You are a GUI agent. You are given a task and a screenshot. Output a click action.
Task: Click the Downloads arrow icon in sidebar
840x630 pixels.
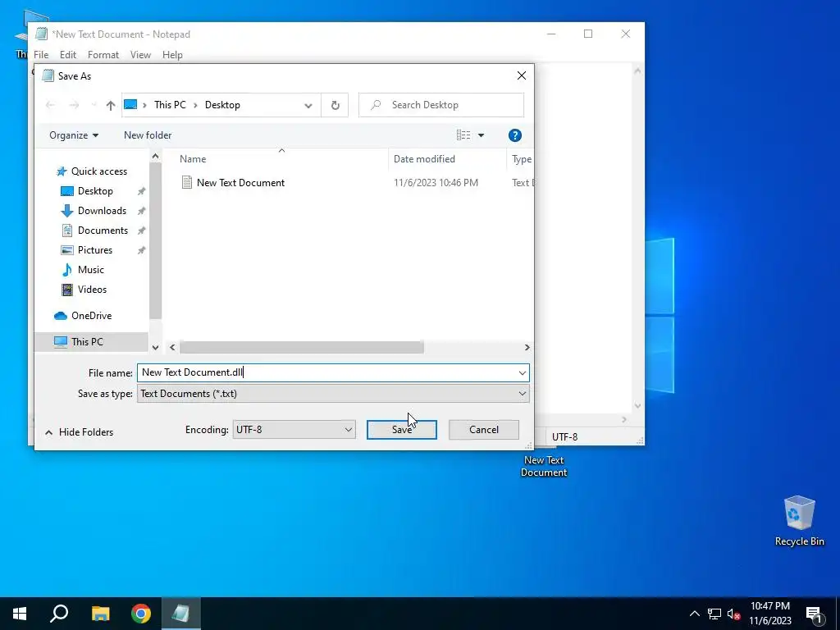(67, 211)
